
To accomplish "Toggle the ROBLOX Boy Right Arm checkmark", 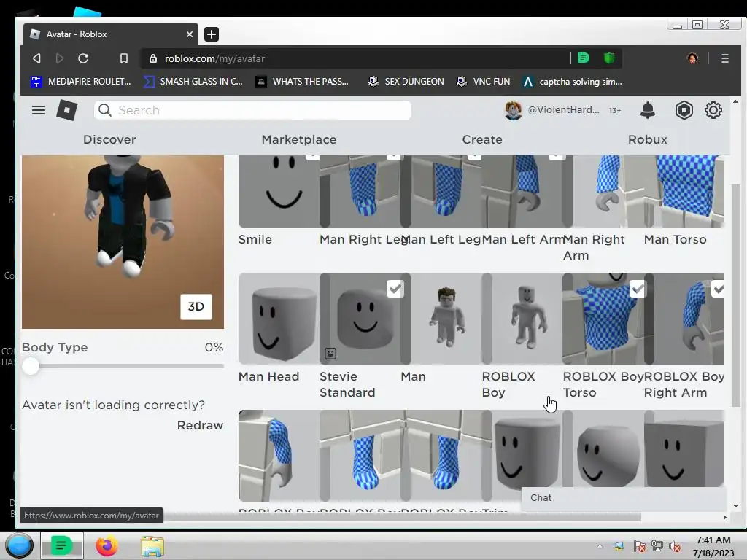I will [718, 289].
